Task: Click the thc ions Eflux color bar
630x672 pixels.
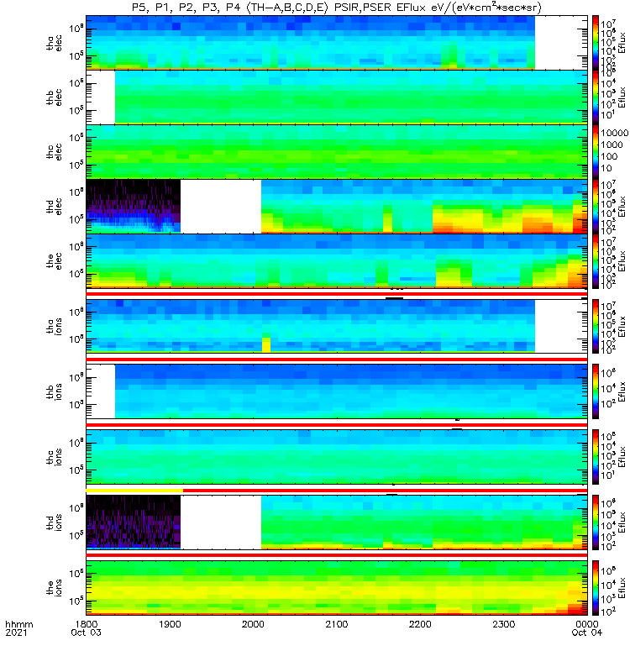Action: 596,457
